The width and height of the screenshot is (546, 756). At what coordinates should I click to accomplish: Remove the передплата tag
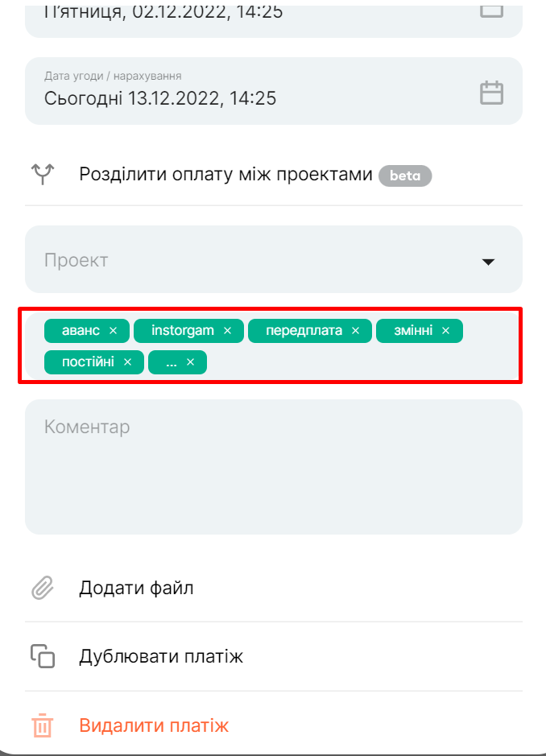point(355,331)
